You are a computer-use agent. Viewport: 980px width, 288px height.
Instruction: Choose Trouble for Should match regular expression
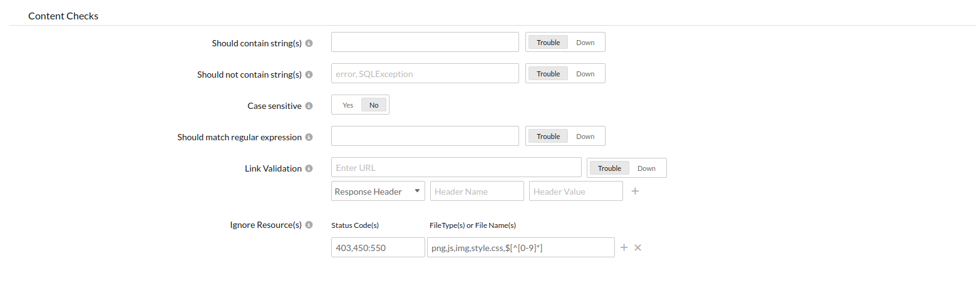click(x=548, y=136)
